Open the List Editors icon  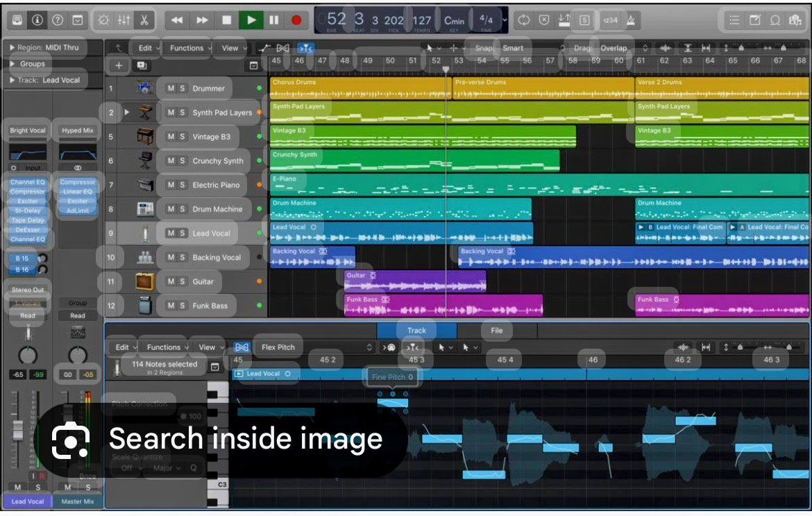click(x=734, y=20)
